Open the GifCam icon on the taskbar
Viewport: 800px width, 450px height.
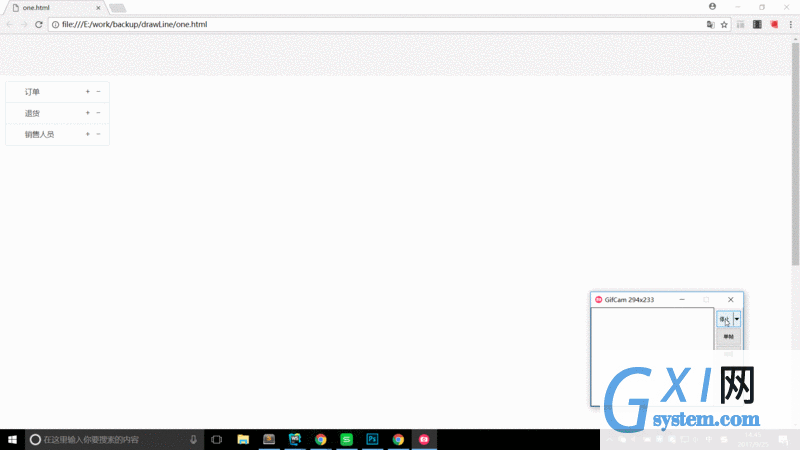point(424,439)
